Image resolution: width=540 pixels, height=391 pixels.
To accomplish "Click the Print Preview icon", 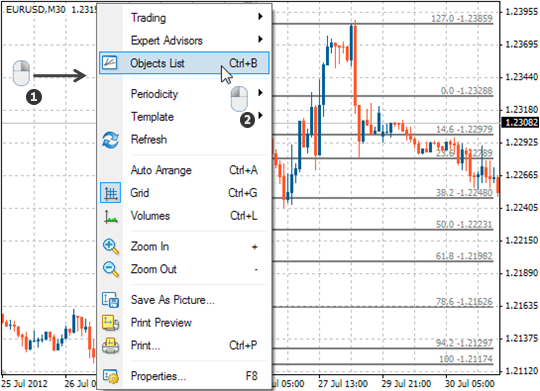I will point(111,323).
